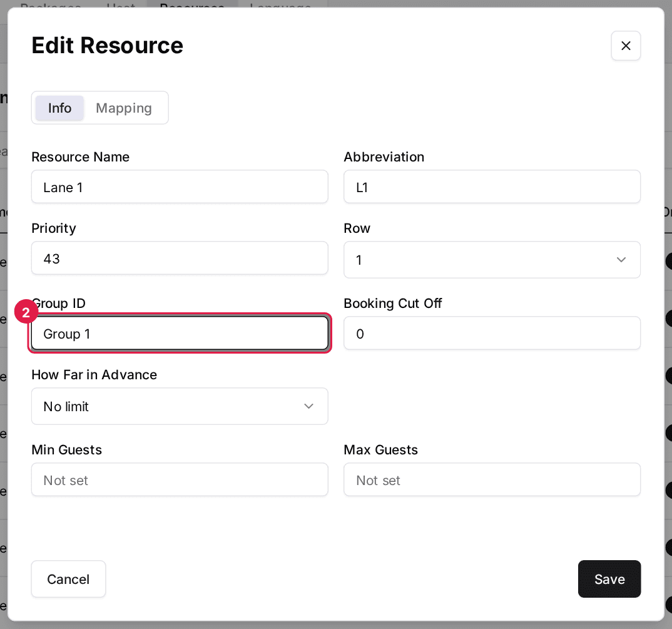Expand the How Far in Advance dropdown
Image resolution: width=672 pixels, height=629 pixels.
180,406
